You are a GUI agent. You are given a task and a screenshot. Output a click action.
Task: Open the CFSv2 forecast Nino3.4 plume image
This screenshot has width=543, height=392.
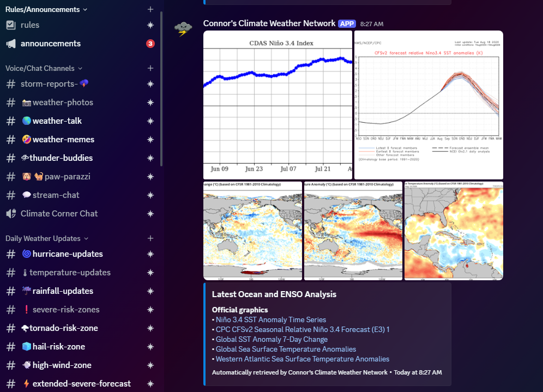pos(429,105)
